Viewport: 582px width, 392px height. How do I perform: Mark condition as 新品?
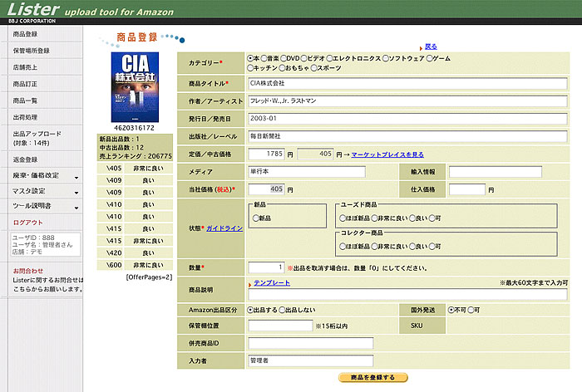(x=256, y=218)
